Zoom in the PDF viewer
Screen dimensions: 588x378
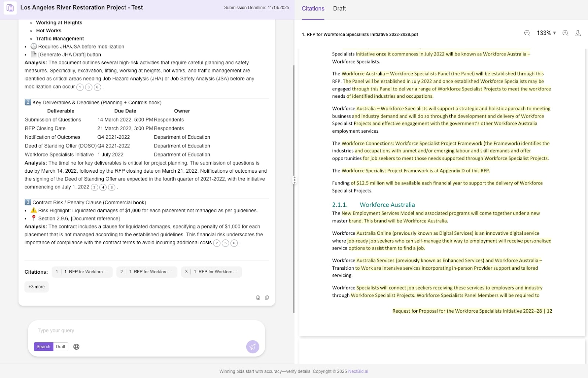(x=565, y=33)
